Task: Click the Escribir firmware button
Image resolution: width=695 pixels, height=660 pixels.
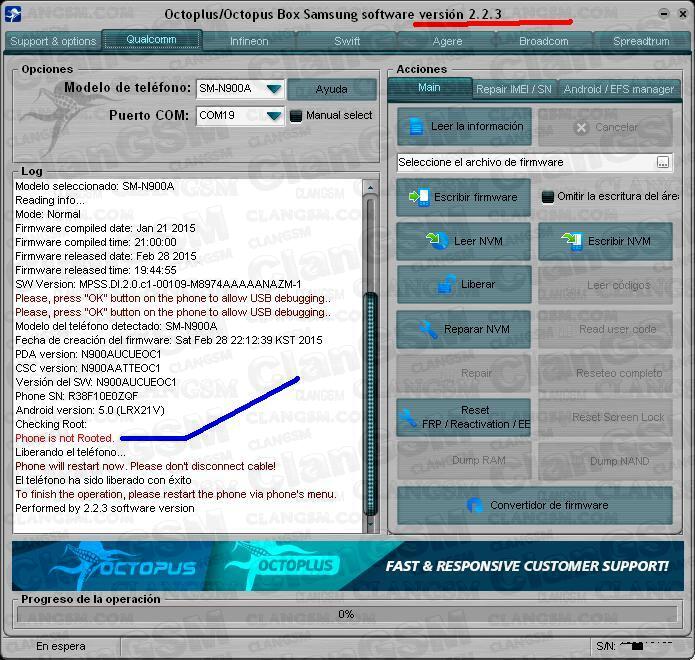Action: pyautogui.click(x=463, y=197)
